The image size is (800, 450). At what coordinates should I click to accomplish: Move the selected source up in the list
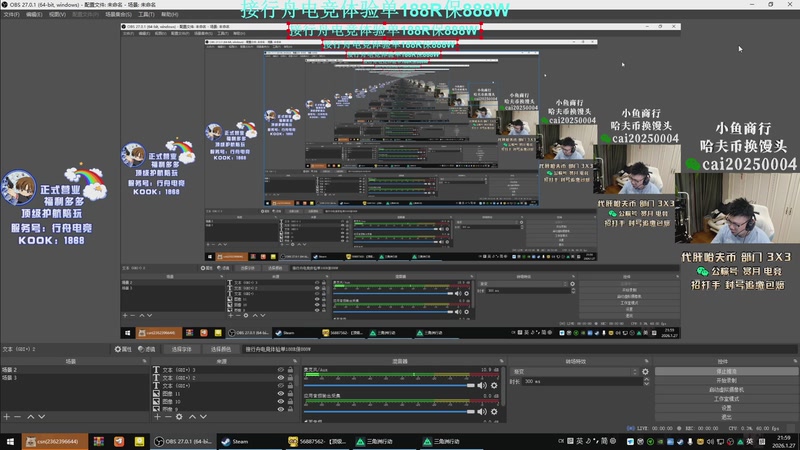click(192, 417)
